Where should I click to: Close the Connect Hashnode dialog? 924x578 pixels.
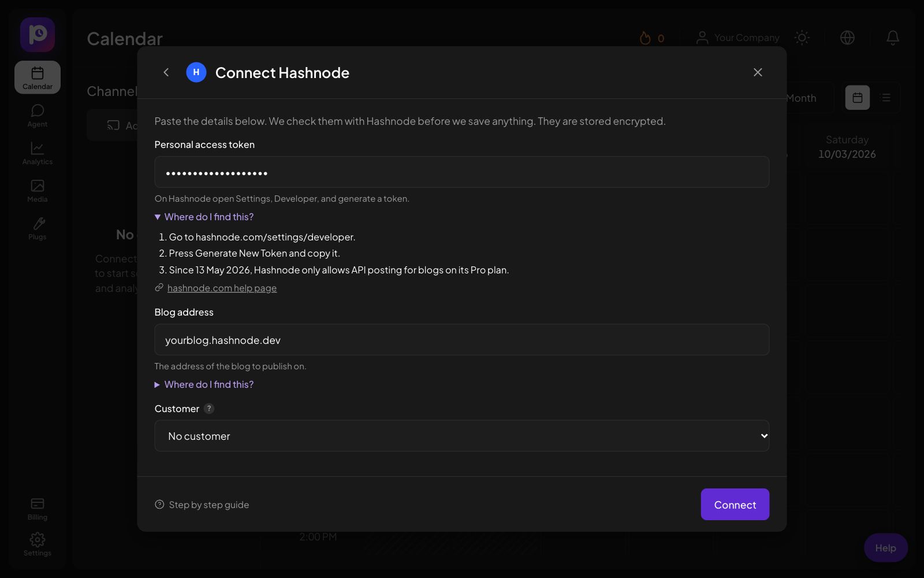point(758,72)
